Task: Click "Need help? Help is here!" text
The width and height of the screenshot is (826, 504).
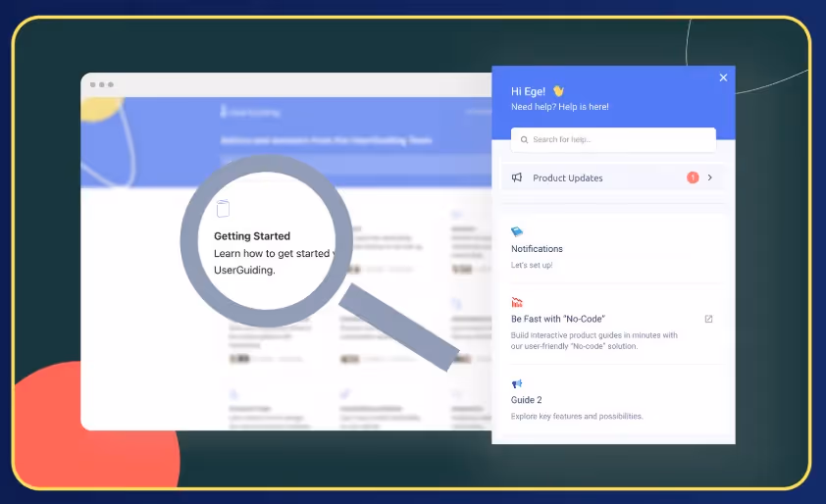Action: click(559, 106)
